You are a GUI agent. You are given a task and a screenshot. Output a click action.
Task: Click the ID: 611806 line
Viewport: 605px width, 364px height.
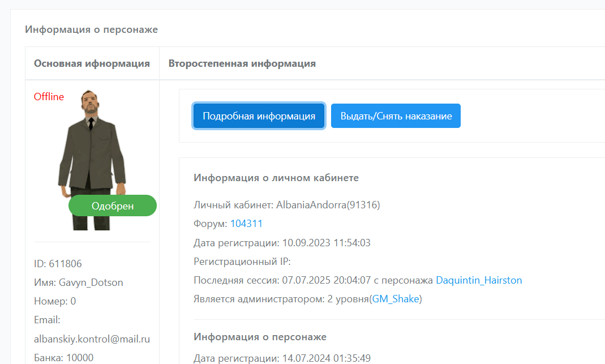[58, 264]
